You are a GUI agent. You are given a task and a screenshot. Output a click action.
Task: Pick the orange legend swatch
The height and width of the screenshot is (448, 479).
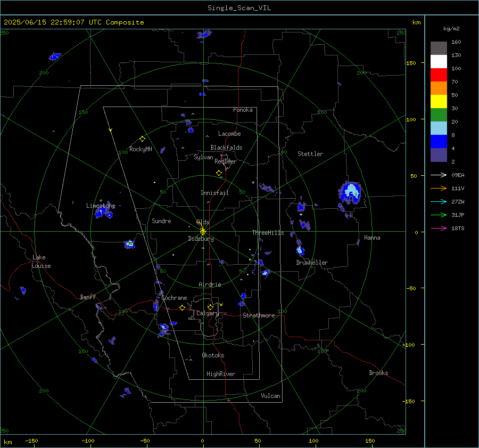(439, 88)
